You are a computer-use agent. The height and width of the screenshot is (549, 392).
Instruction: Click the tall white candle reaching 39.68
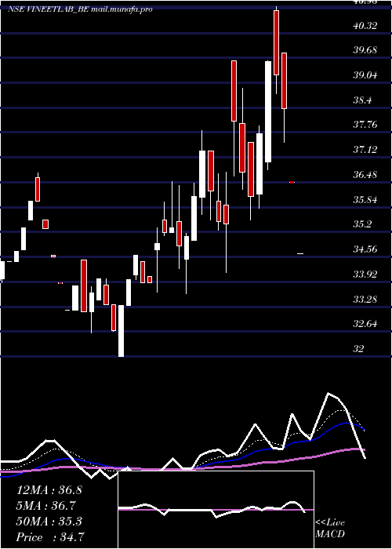tap(268, 111)
